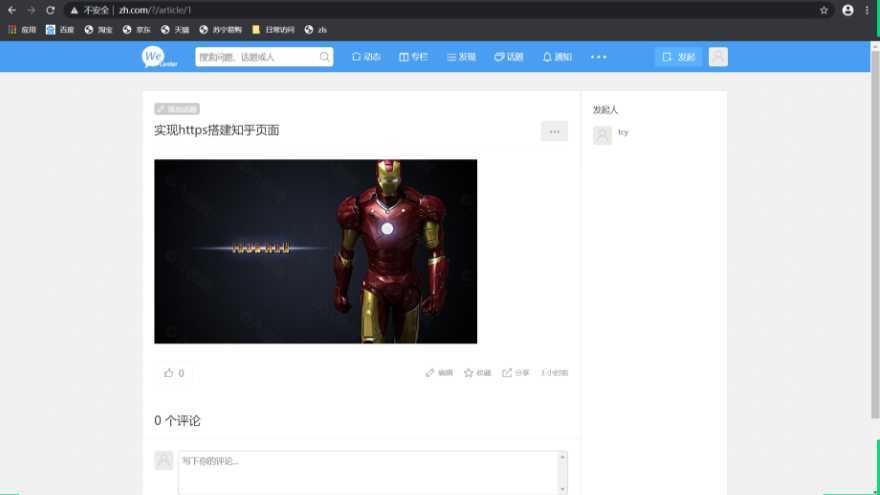Share the article with the share icon
The height and width of the screenshot is (495, 880).
(x=515, y=373)
